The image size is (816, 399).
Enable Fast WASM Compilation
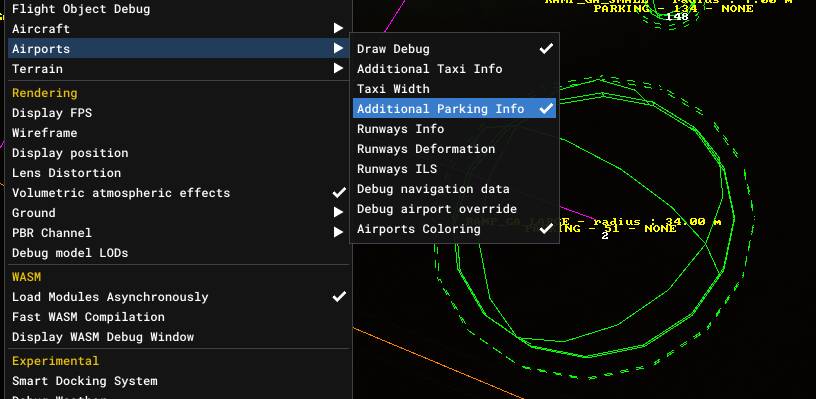(178, 317)
